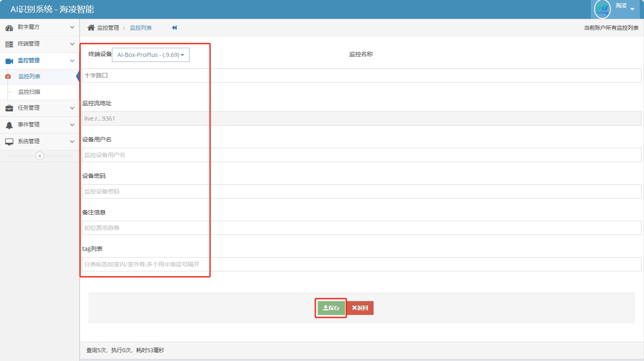
Task: Expand the 任务管理 menu chevron
Action: pyautogui.click(x=72, y=108)
